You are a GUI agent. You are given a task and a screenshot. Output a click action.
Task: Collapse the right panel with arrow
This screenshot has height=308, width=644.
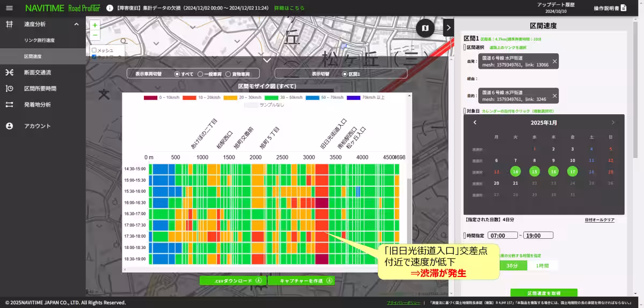coord(449,27)
